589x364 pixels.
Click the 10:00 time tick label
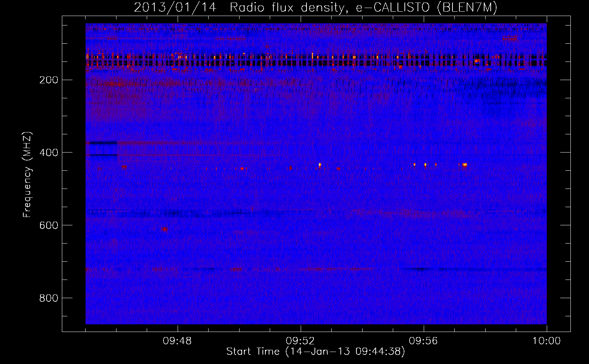(x=546, y=341)
